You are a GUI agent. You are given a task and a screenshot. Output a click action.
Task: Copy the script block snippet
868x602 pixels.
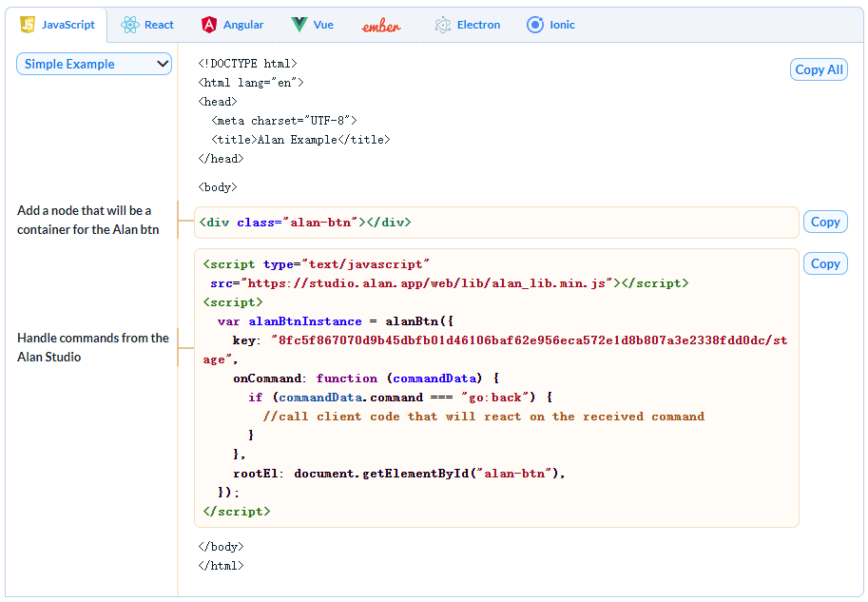click(x=825, y=263)
